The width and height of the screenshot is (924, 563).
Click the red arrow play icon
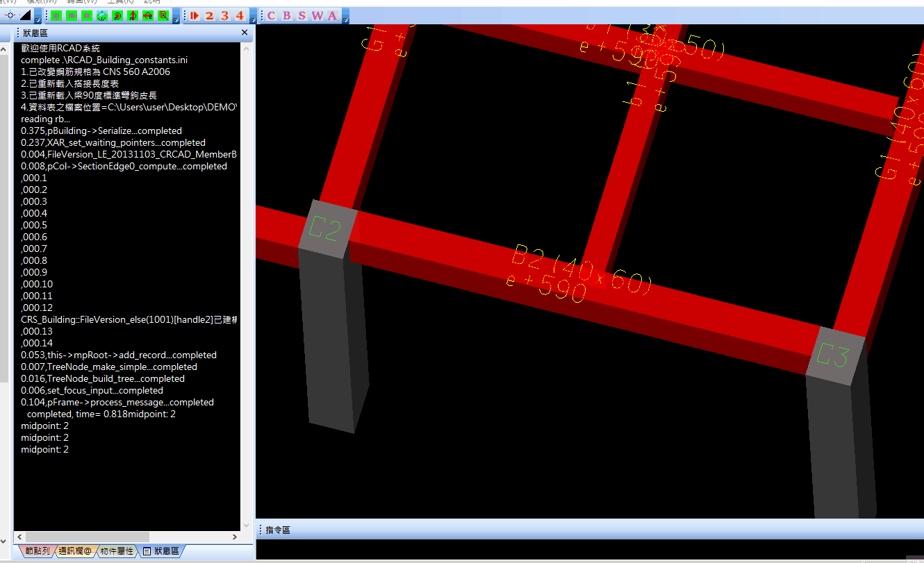pyautogui.click(x=195, y=15)
